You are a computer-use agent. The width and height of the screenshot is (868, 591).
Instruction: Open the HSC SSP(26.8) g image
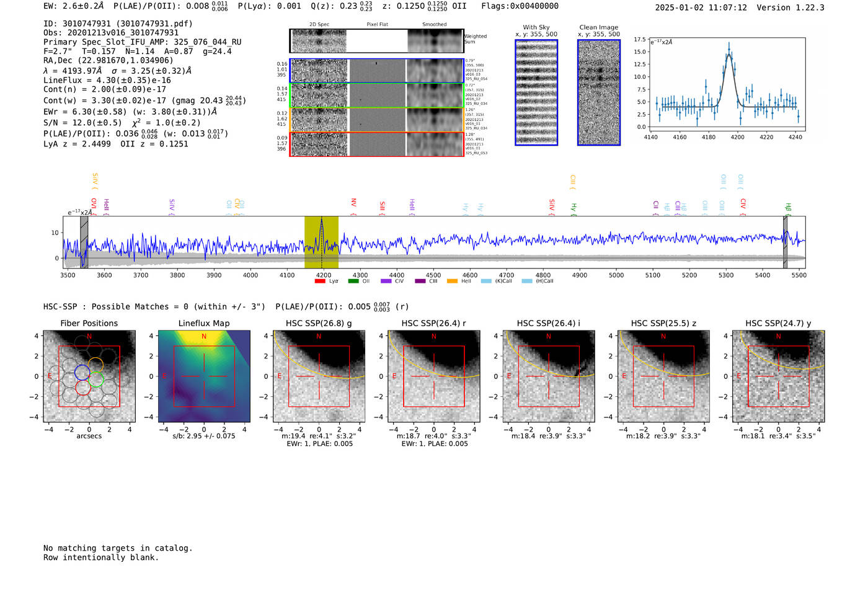click(x=319, y=376)
